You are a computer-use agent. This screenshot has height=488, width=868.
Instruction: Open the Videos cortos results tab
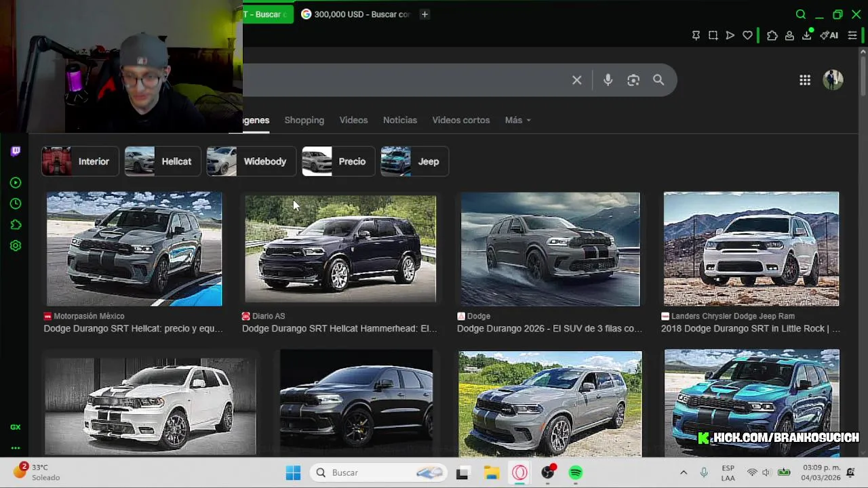(x=460, y=120)
